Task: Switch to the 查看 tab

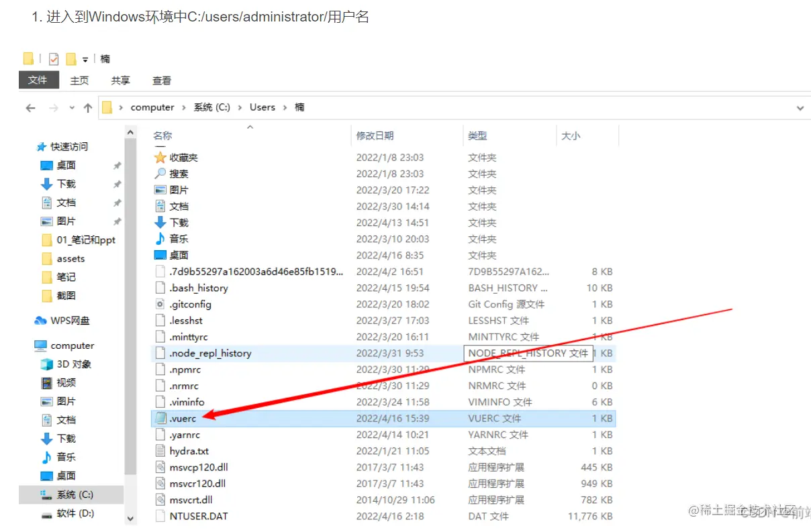Action: 162,81
